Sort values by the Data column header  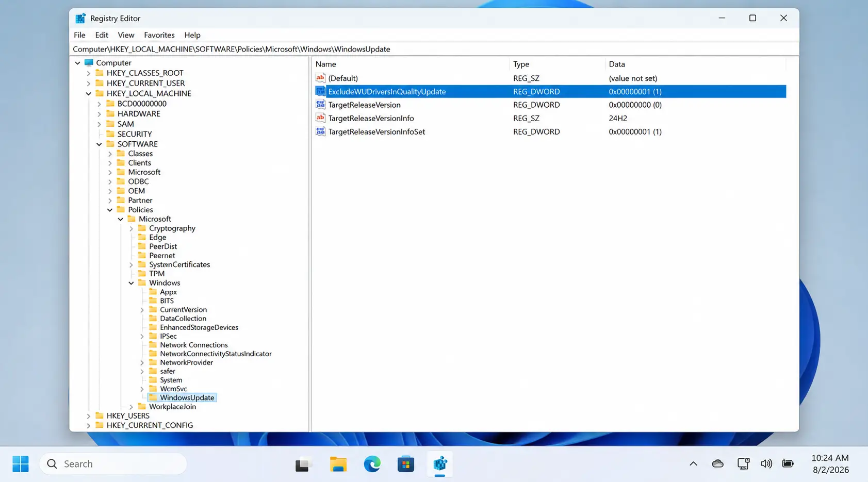click(696, 64)
